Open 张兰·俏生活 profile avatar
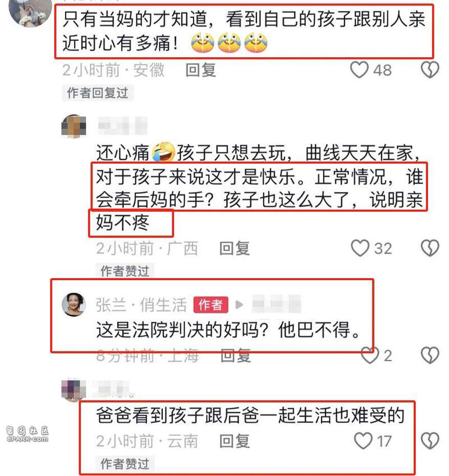Image resolution: width=449 pixels, height=476 pixels. 74,304
